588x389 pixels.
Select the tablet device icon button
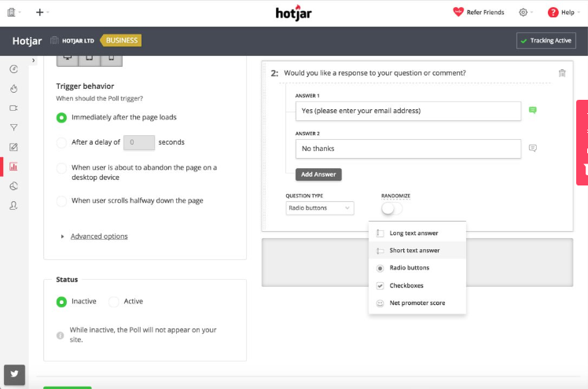[90, 59]
